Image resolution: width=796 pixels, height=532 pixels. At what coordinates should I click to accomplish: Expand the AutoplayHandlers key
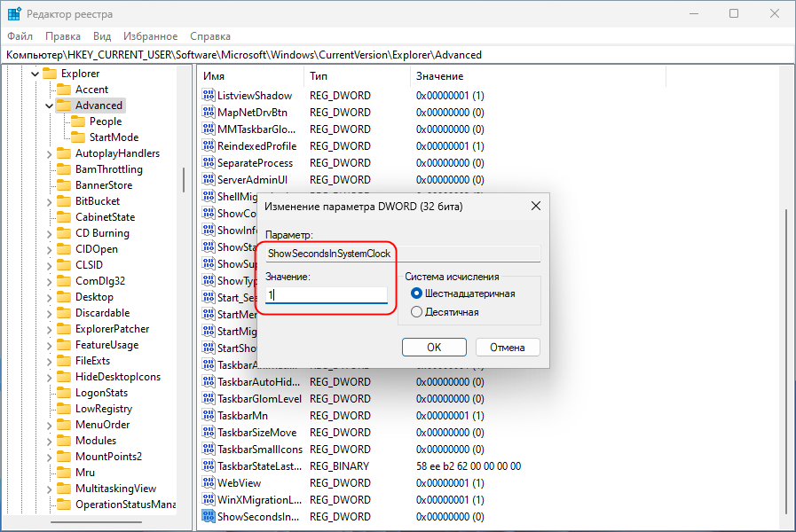[49, 153]
